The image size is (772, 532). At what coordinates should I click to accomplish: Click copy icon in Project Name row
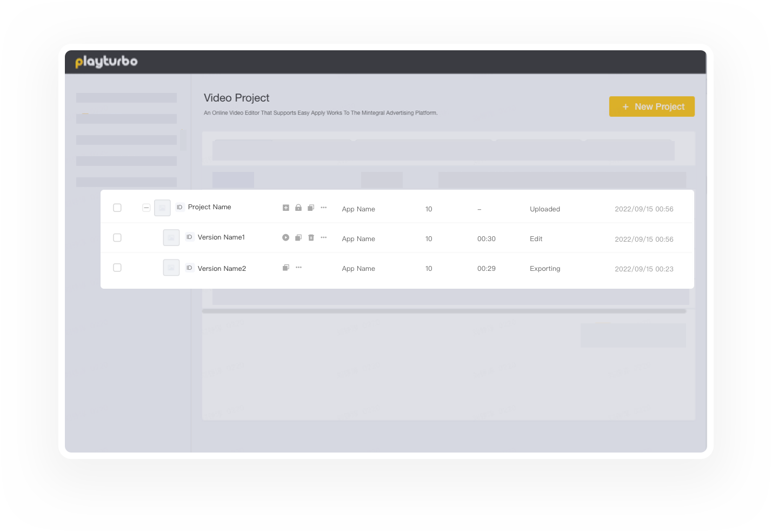click(311, 208)
